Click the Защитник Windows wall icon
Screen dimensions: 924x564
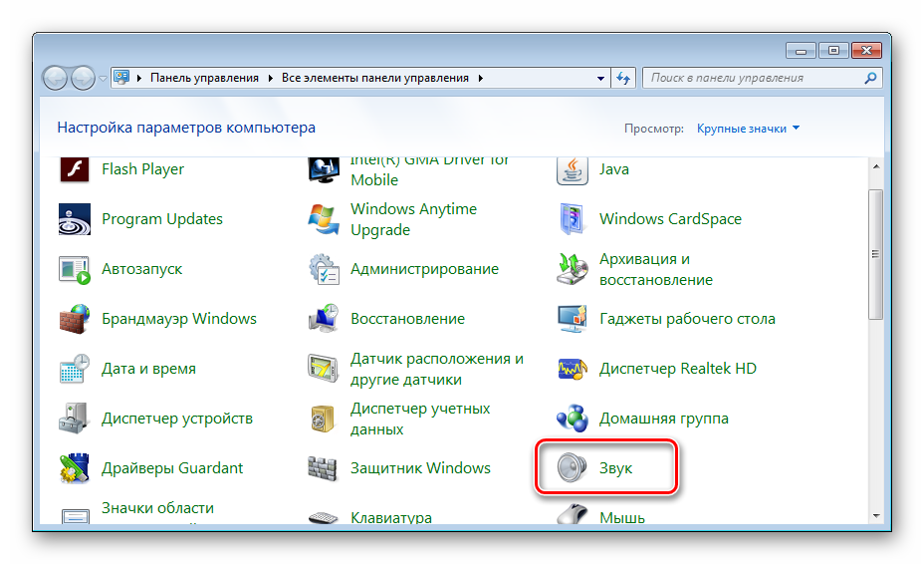(x=324, y=468)
